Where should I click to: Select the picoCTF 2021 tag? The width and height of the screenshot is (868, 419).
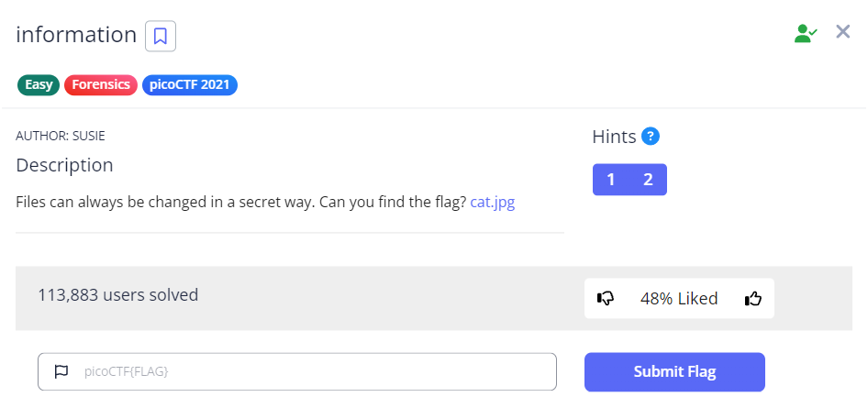(x=190, y=85)
